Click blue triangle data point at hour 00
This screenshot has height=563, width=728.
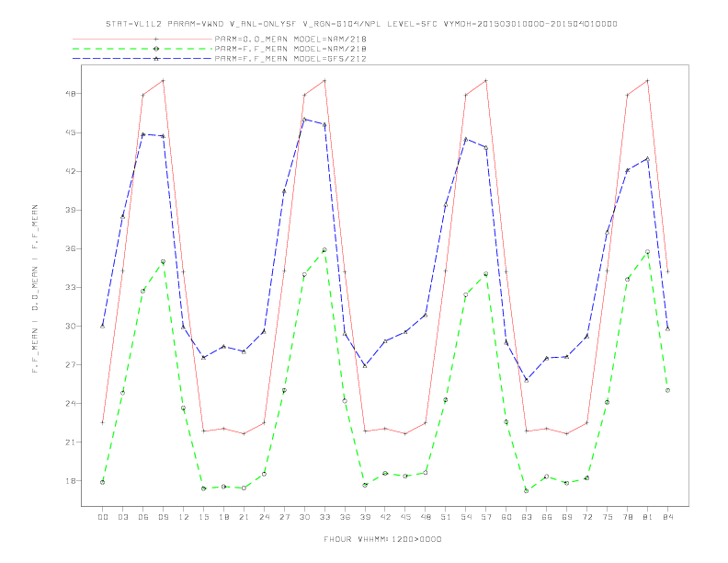pos(103,326)
